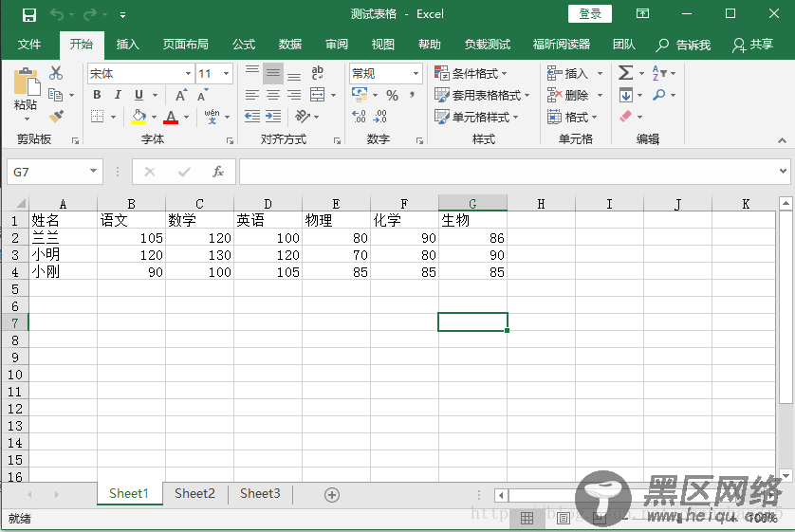Click the wrap text icon
The width and height of the screenshot is (795, 532).
tap(318, 73)
